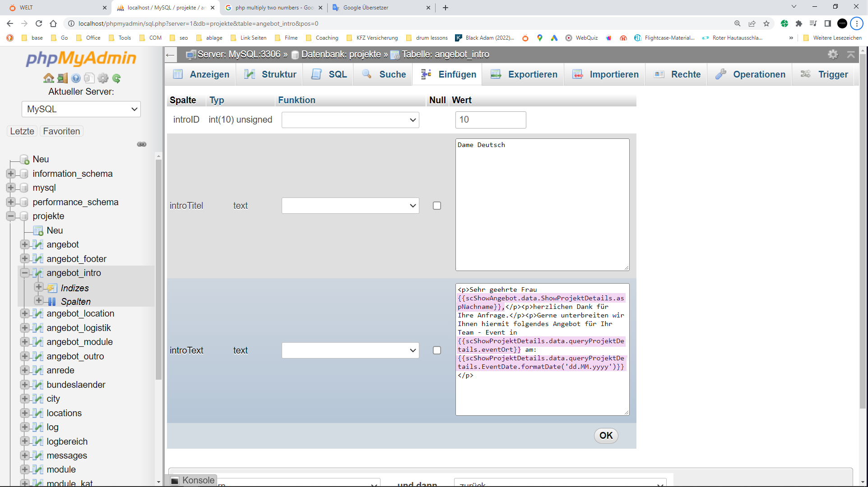Click inside the introID value field
Screen dimensions: 868x487
tap(490, 119)
